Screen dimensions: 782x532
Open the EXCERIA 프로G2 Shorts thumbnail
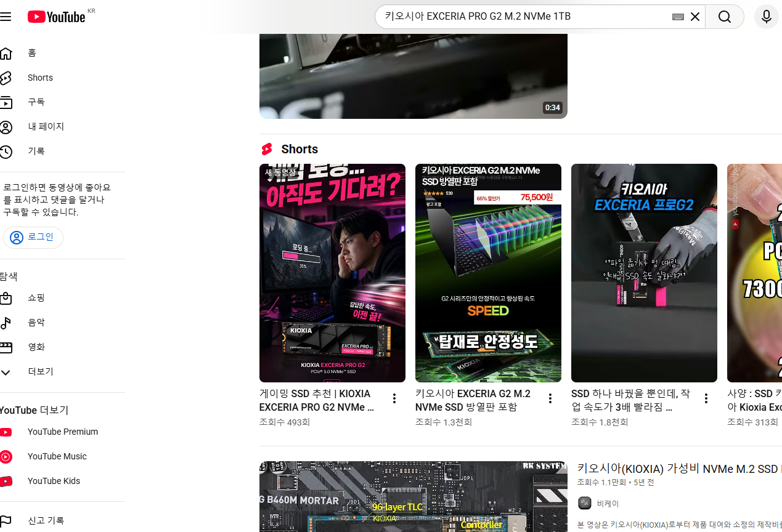644,273
